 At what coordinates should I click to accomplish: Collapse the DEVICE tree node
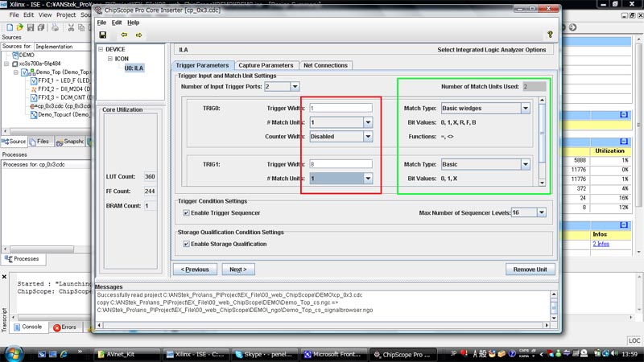click(101, 49)
